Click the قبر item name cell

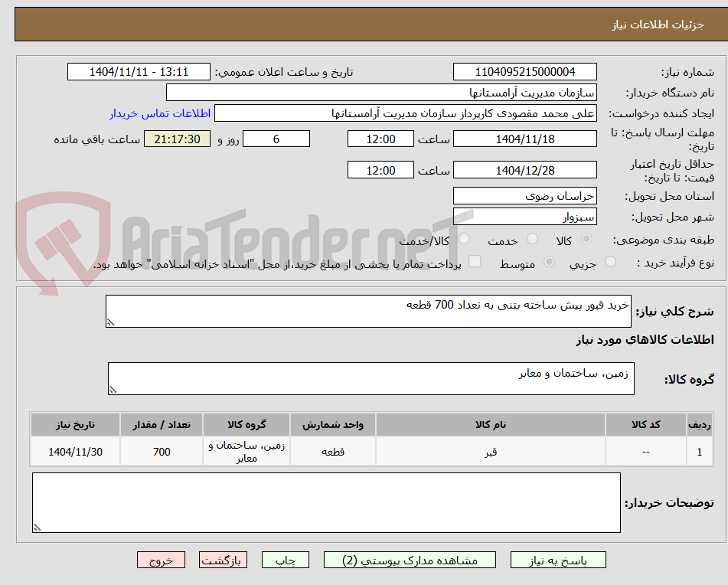[490, 451]
